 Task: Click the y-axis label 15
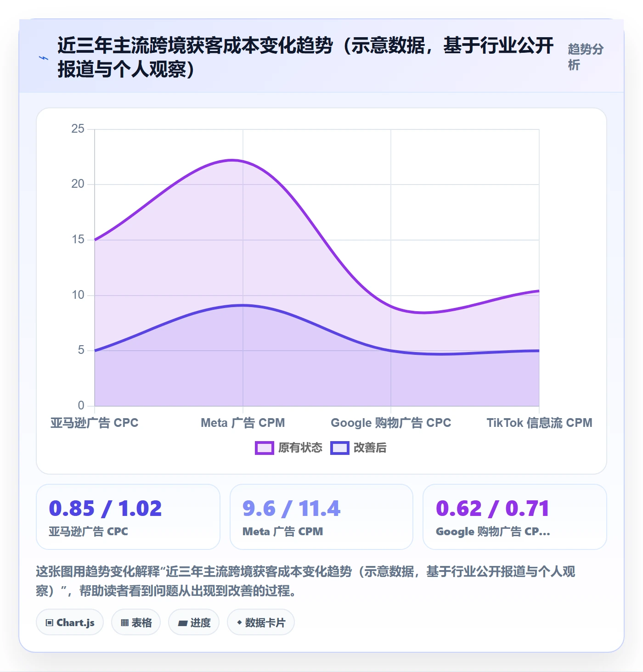(x=78, y=240)
